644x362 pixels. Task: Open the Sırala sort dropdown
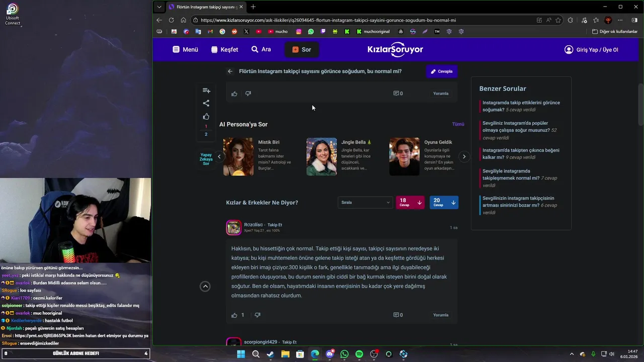coord(365,202)
